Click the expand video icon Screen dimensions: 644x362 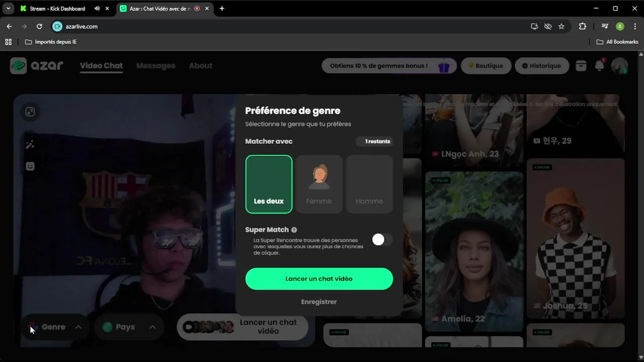[30, 112]
